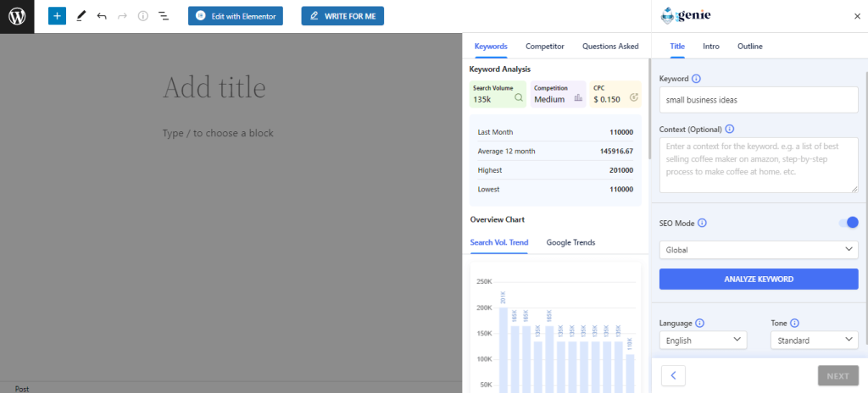Open the document details info icon

[x=142, y=16]
